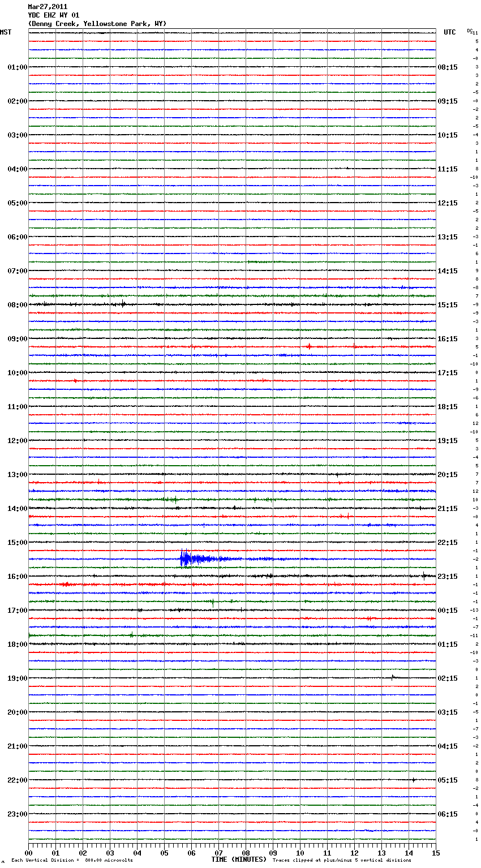Click the 06:15 UTC time label
This screenshot has width=481, height=868.
(x=448, y=814)
